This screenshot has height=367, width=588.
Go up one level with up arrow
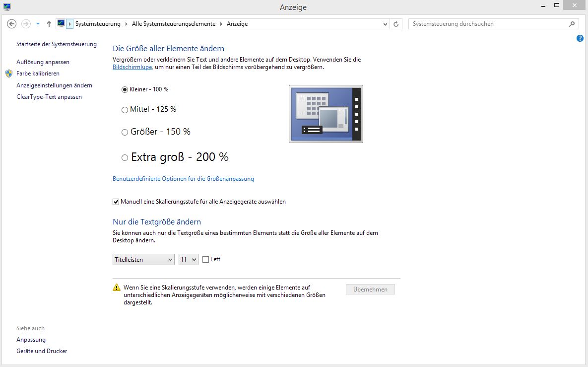tap(49, 24)
